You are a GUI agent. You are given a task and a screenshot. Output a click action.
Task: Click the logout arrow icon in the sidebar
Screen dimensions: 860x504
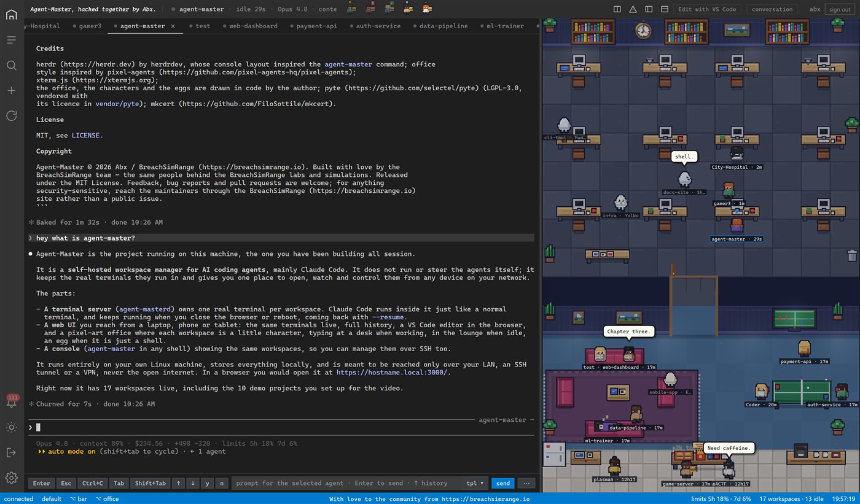11,452
